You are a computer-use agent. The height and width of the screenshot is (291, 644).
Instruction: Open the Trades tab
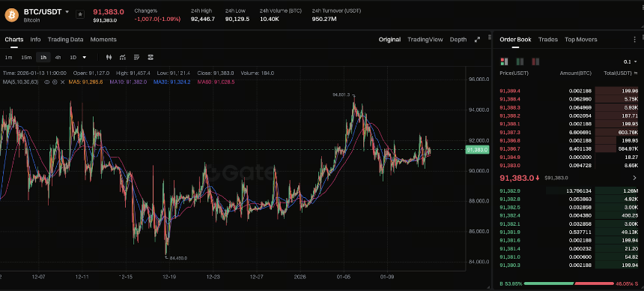[x=548, y=40]
